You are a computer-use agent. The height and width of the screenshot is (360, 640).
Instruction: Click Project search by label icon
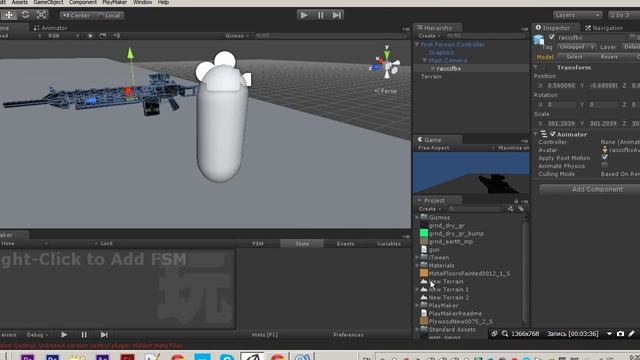pyautogui.click(x=521, y=209)
